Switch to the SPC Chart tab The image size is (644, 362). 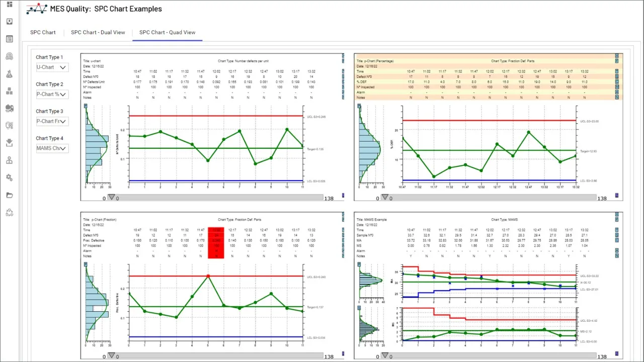pyautogui.click(x=43, y=32)
